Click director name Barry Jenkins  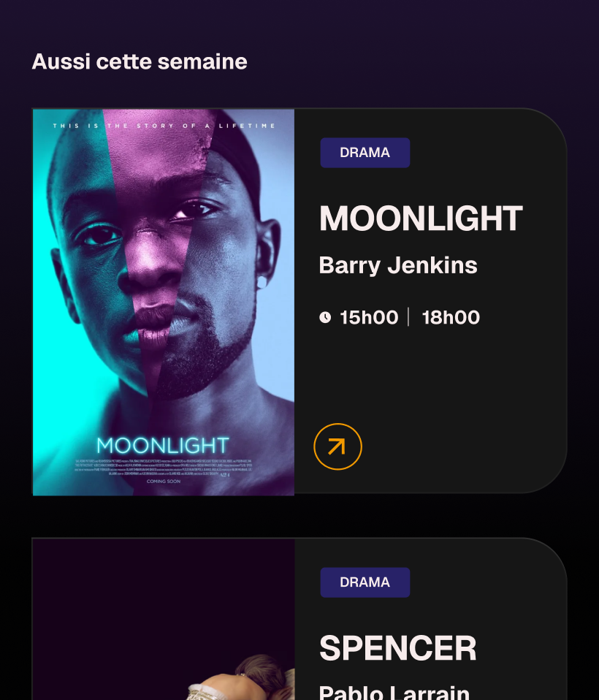(x=398, y=265)
